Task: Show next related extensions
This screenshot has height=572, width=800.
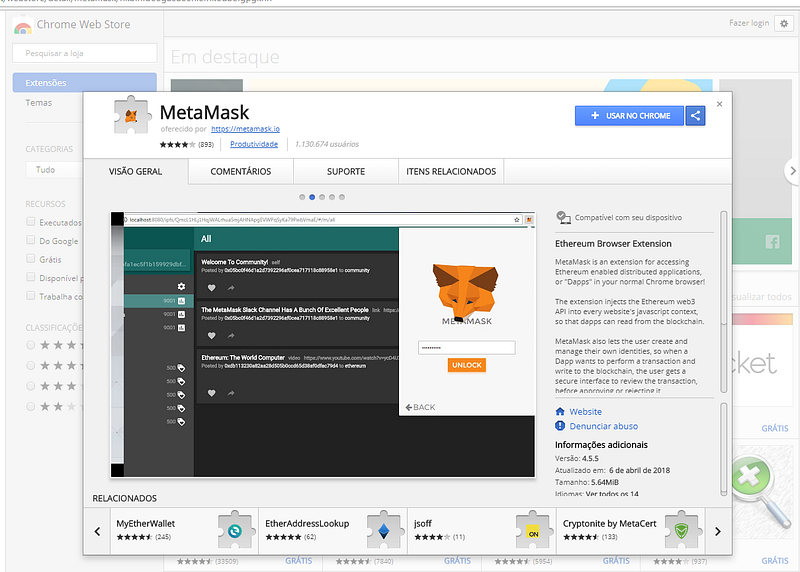Action: click(718, 531)
